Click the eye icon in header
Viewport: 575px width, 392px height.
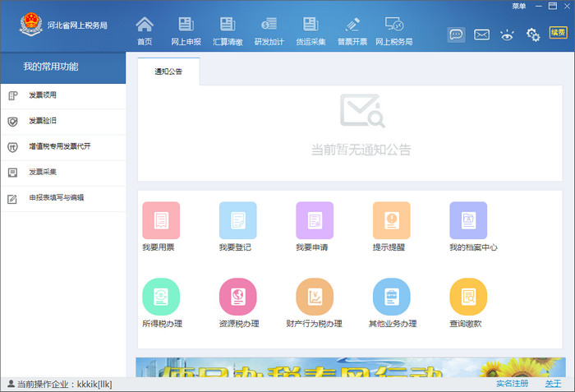coord(507,35)
